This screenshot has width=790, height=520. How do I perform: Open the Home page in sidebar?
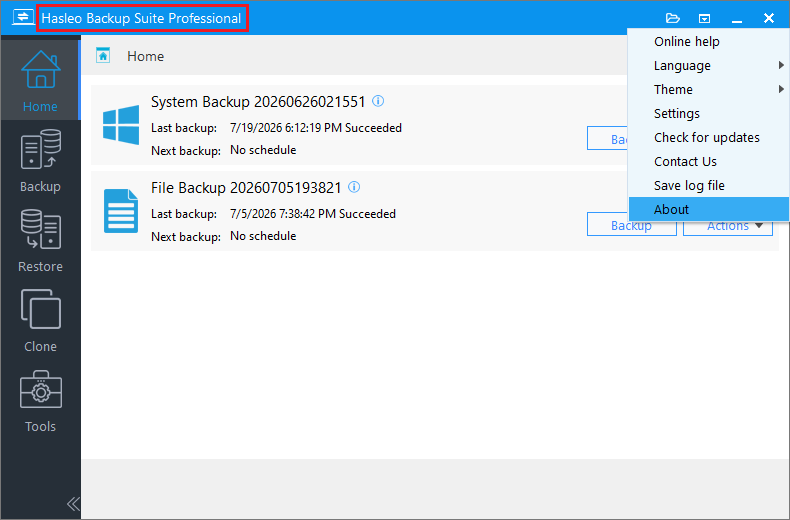[40, 80]
